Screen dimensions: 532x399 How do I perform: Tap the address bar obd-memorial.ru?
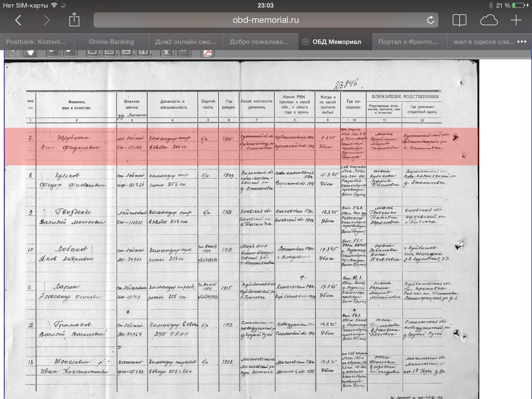pos(265,20)
